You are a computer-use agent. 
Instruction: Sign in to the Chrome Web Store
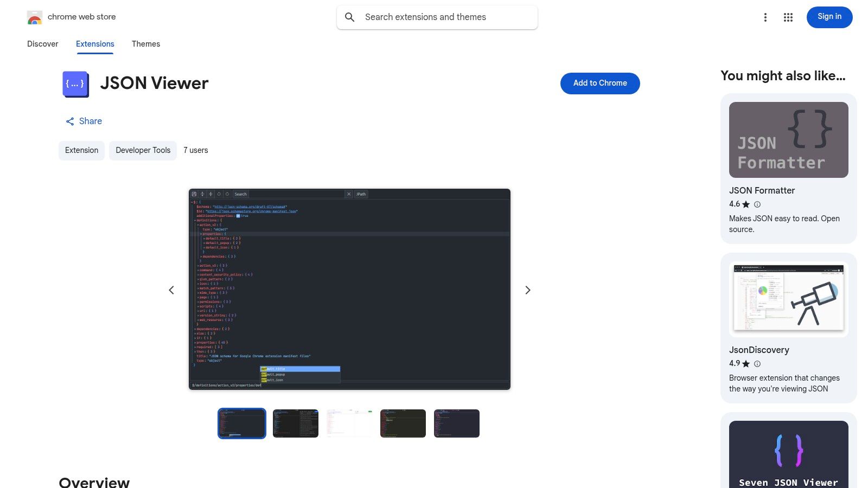point(829,17)
